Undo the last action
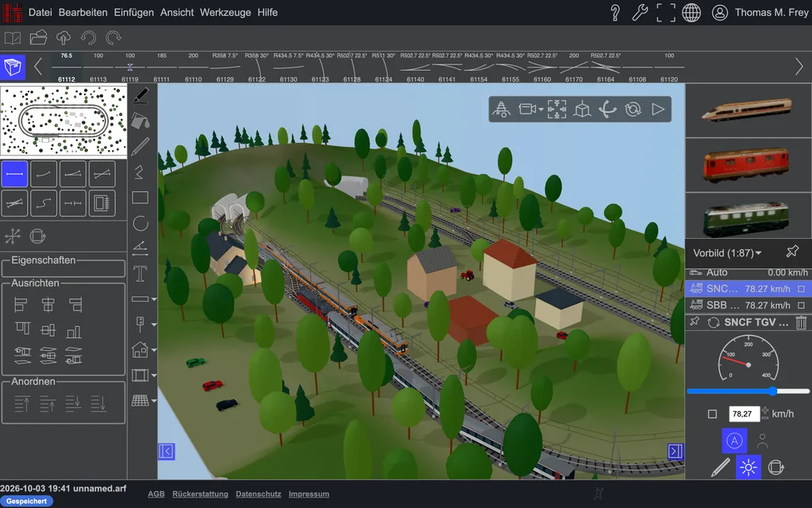 click(89, 38)
